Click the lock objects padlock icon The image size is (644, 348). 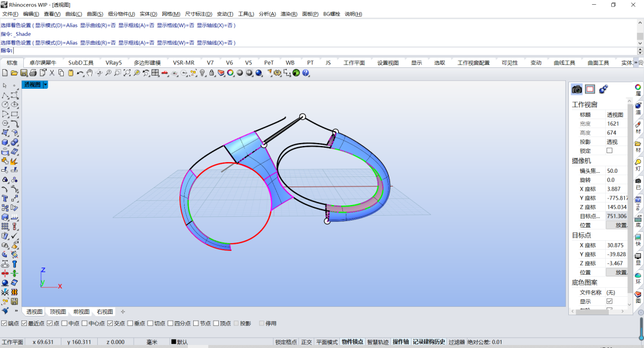point(212,73)
